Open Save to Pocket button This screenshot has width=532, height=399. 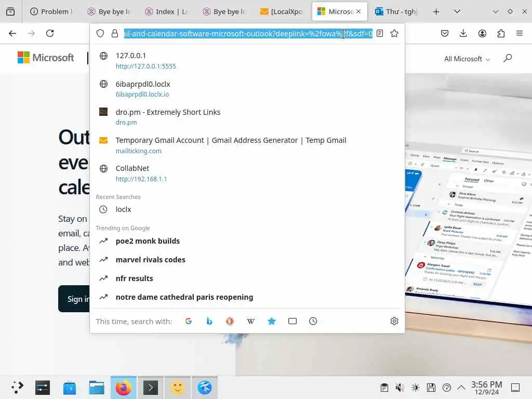(445, 33)
